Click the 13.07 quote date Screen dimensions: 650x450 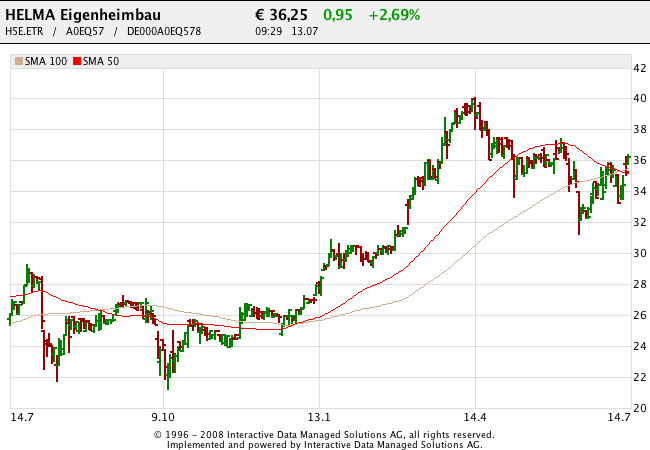point(304,32)
